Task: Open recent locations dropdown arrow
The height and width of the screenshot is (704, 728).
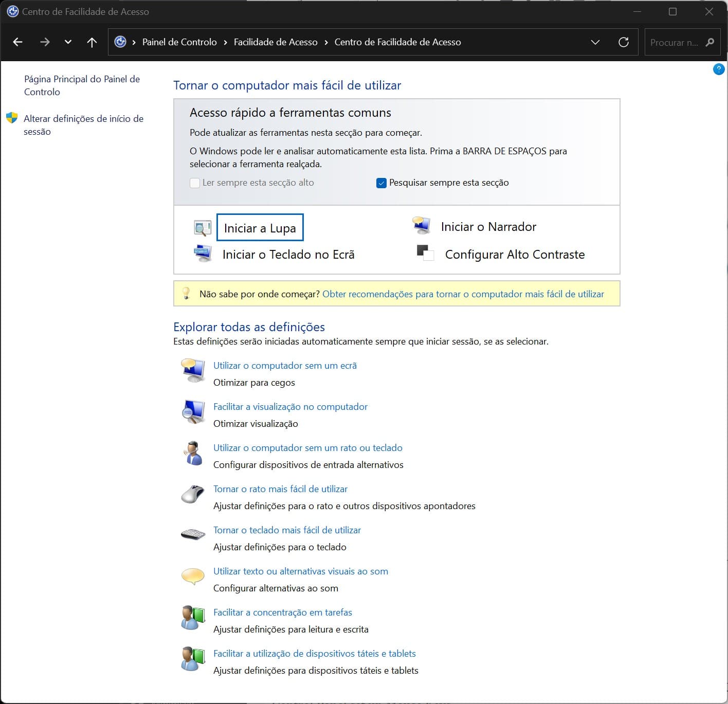Action: coord(68,42)
